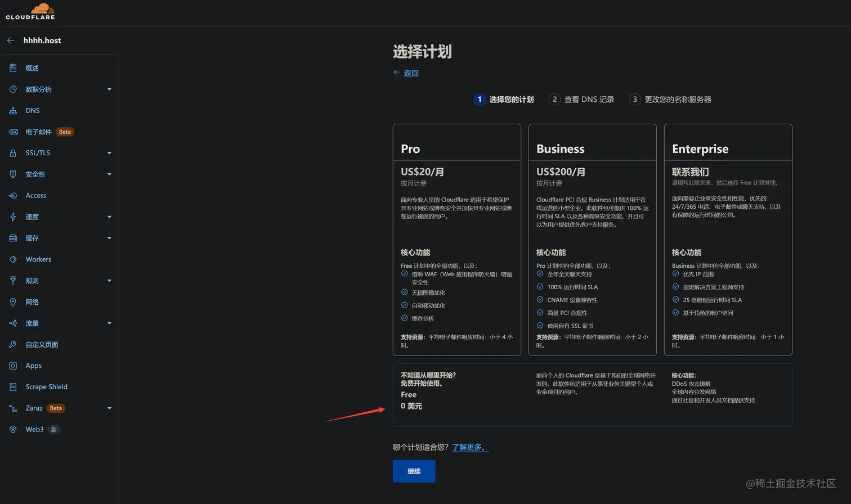Click the 缓存 storage icon
This screenshot has width=851, height=504.
point(13,238)
